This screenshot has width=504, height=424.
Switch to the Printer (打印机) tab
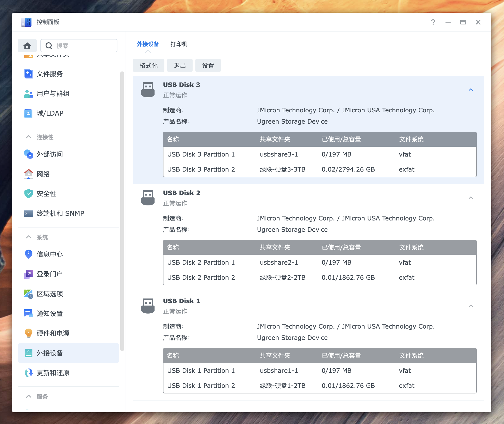tap(179, 44)
